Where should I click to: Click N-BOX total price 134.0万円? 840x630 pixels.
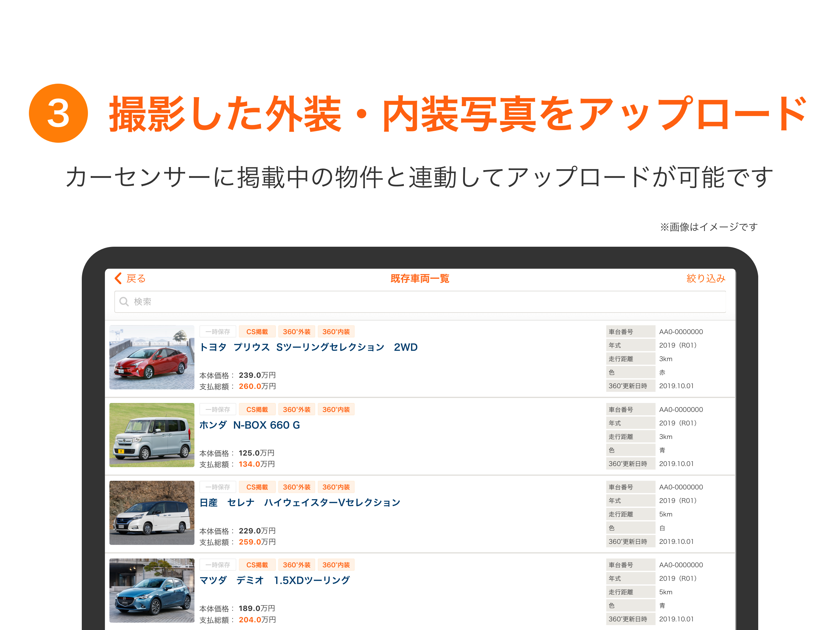(x=257, y=464)
